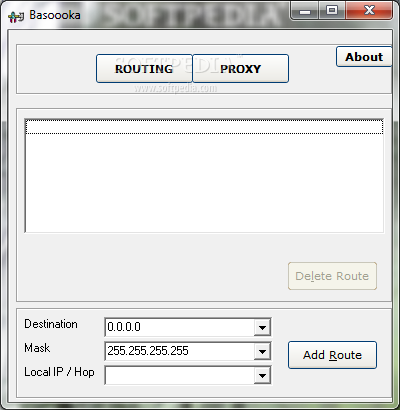Switch to the ROUTING section
The width and height of the screenshot is (400, 410).
pyautogui.click(x=144, y=69)
